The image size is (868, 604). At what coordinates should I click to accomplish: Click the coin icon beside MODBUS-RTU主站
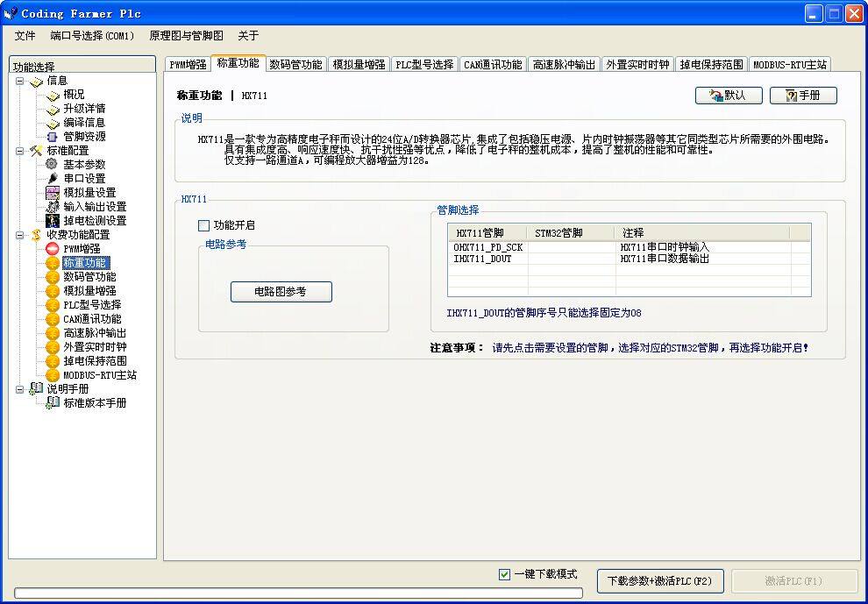[53, 375]
